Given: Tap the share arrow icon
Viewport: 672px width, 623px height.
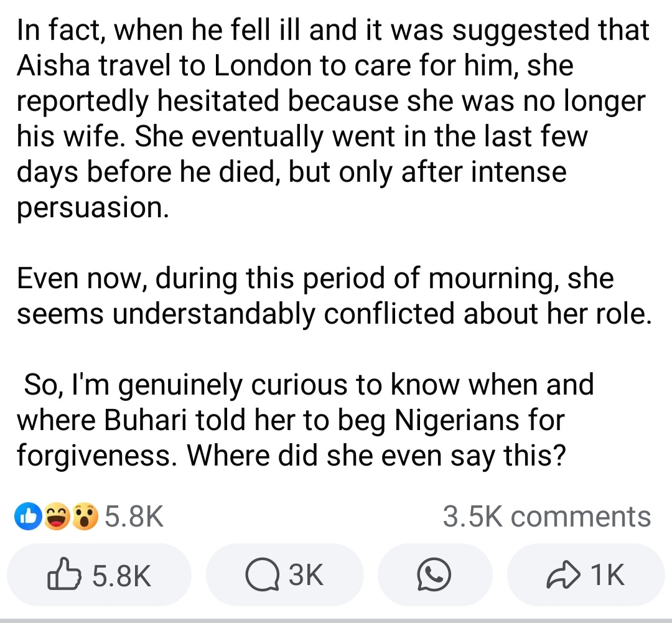Looking at the screenshot, I should (563, 574).
